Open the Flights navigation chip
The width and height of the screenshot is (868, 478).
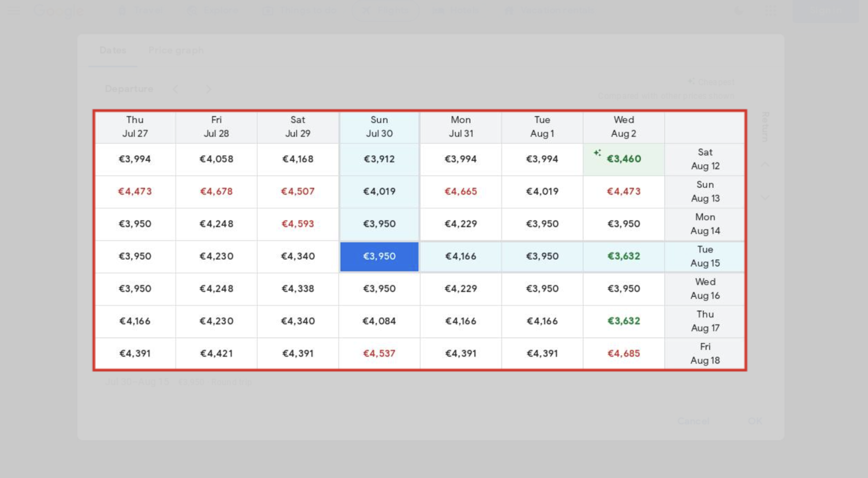385,10
